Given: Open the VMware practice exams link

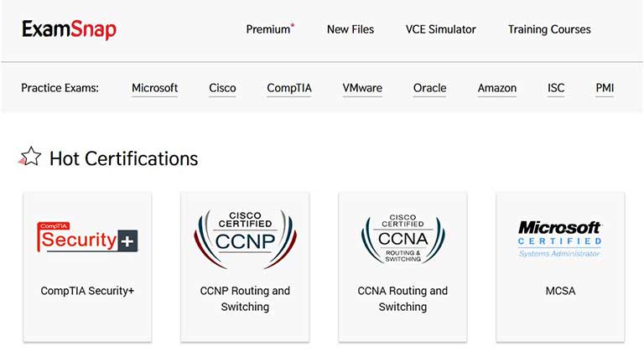Looking at the screenshot, I should pyautogui.click(x=362, y=88).
